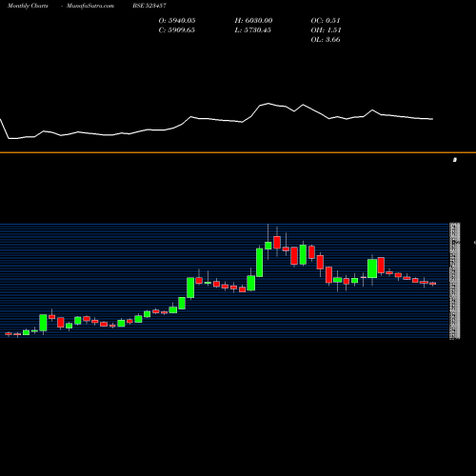Select the "BSE 523457" symbol text
This screenshot has width=476, height=476.
pyautogui.click(x=149, y=6)
